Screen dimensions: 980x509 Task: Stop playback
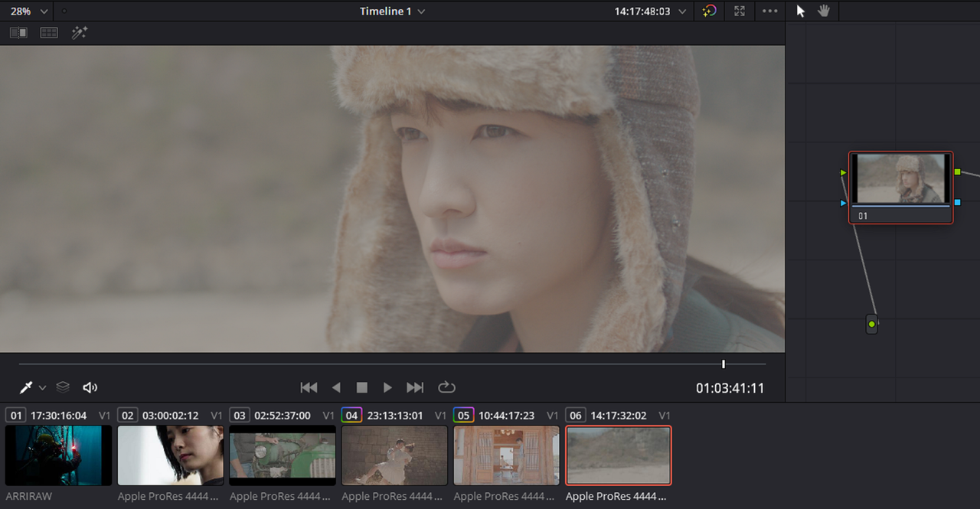pos(362,388)
